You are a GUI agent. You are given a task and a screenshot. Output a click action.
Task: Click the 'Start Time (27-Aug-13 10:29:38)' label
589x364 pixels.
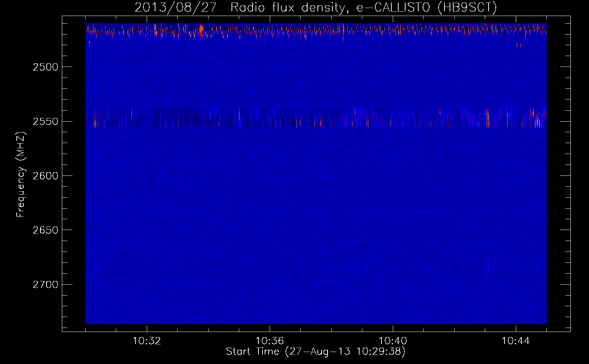click(x=316, y=352)
